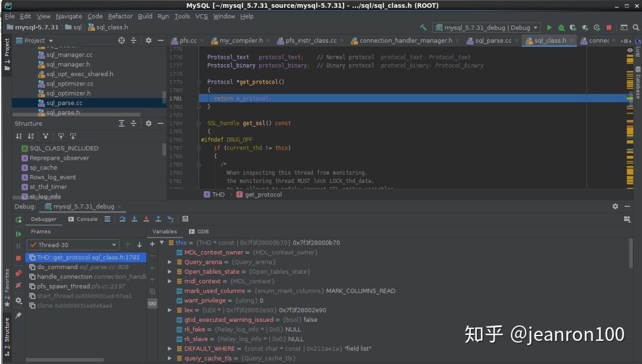This screenshot has height=364, width=642.
Task: Expand the lex variable in Variables view
Action: (170, 310)
